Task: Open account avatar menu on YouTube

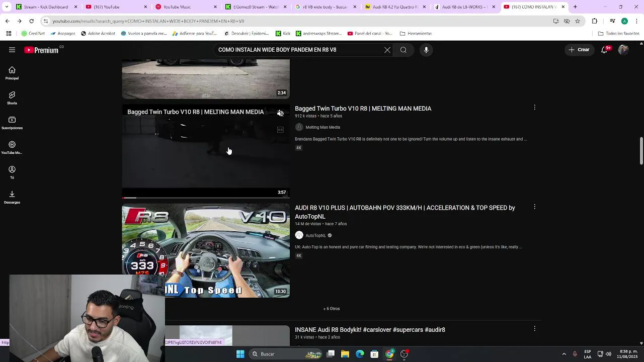Action: [623, 50]
